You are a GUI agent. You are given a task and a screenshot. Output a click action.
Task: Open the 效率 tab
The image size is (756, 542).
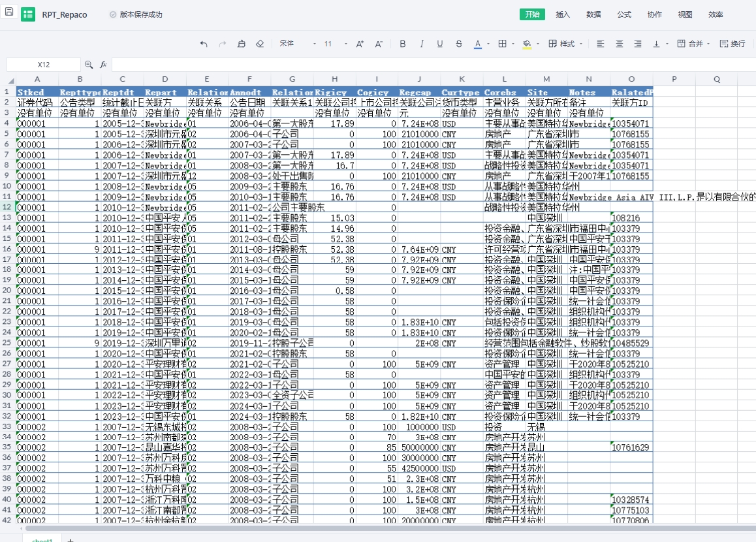click(x=716, y=14)
